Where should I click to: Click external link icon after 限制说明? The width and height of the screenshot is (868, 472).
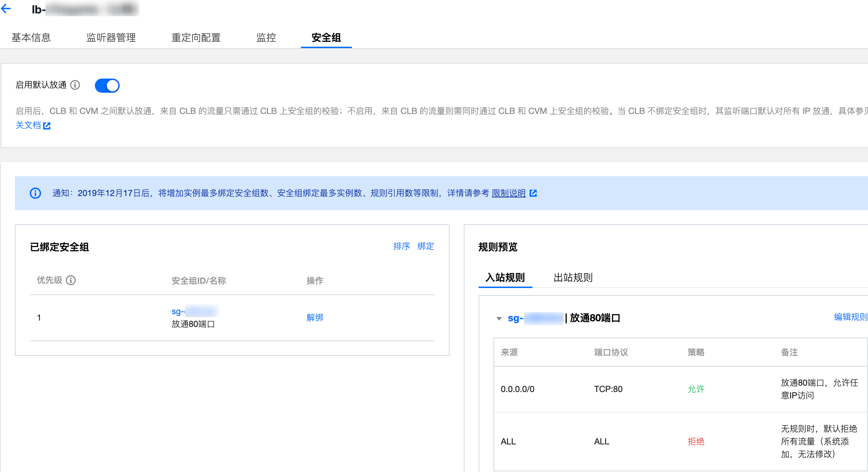tap(533, 193)
